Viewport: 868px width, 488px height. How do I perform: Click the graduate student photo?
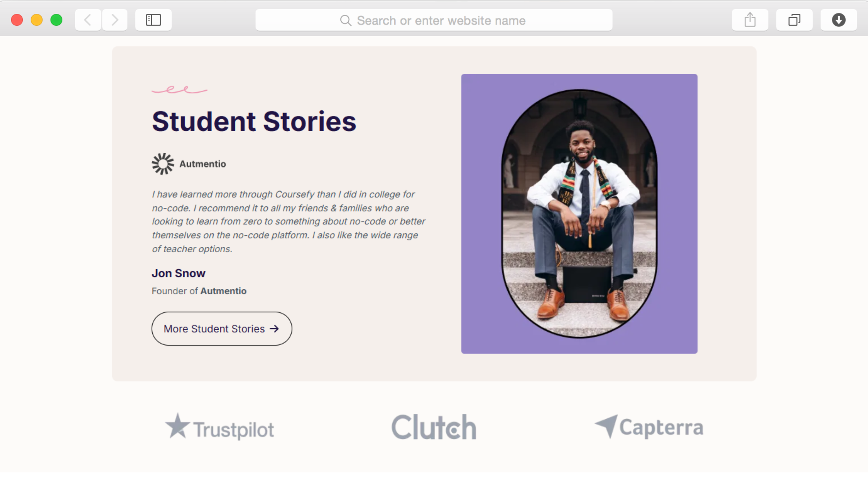point(579,213)
